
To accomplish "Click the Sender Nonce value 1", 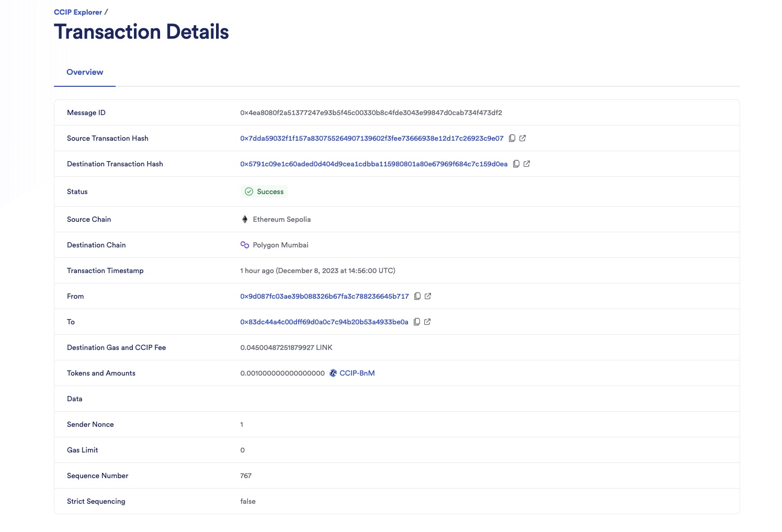I will (242, 424).
